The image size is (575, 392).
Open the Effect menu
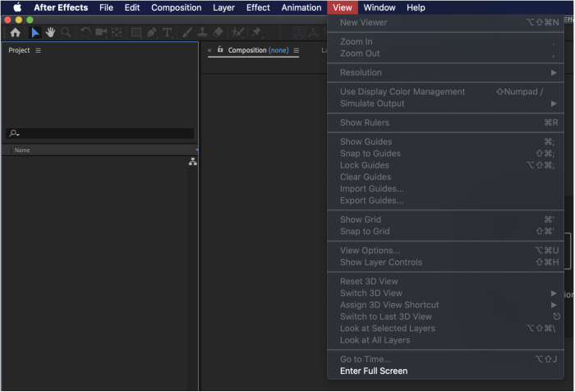coord(258,7)
